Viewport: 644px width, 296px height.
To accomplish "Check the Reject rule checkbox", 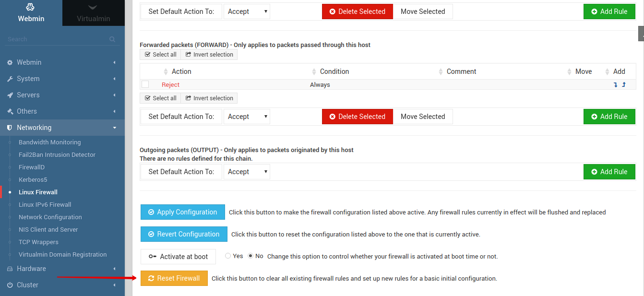I will click(x=145, y=84).
